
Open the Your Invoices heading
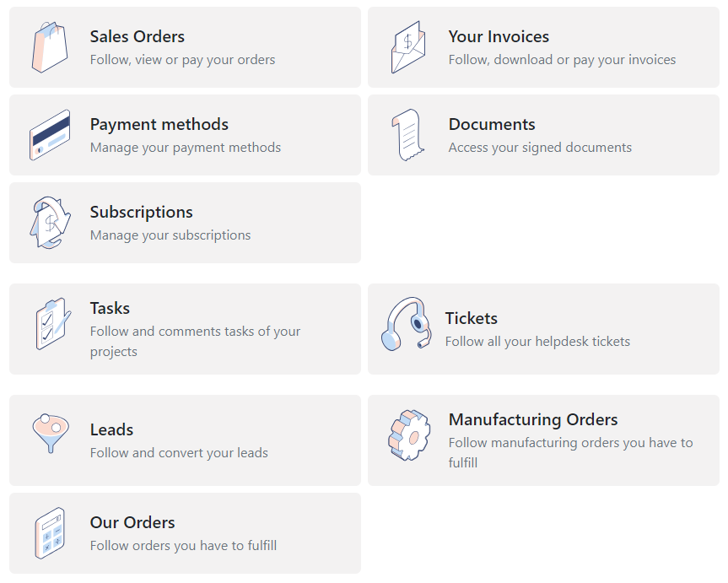coord(499,36)
